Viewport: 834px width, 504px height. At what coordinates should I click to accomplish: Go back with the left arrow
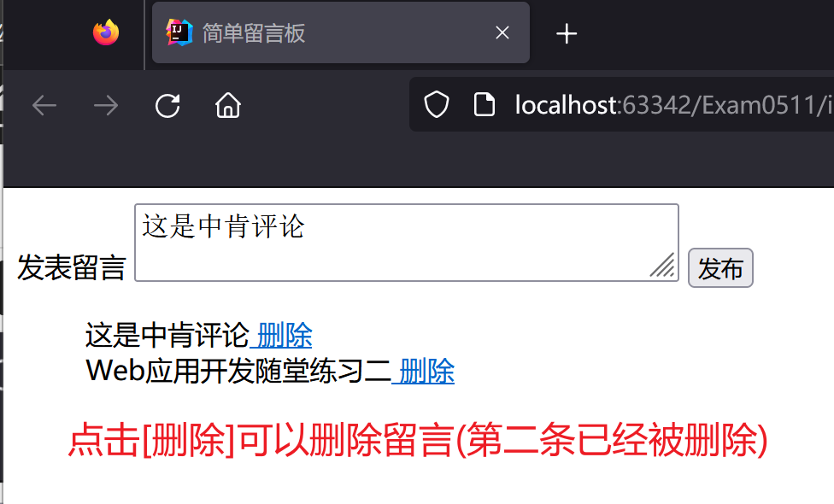click(44, 105)
